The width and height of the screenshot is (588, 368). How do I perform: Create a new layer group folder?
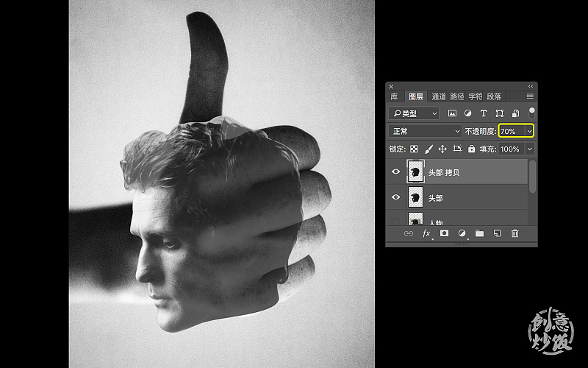[x=479, y=233]
